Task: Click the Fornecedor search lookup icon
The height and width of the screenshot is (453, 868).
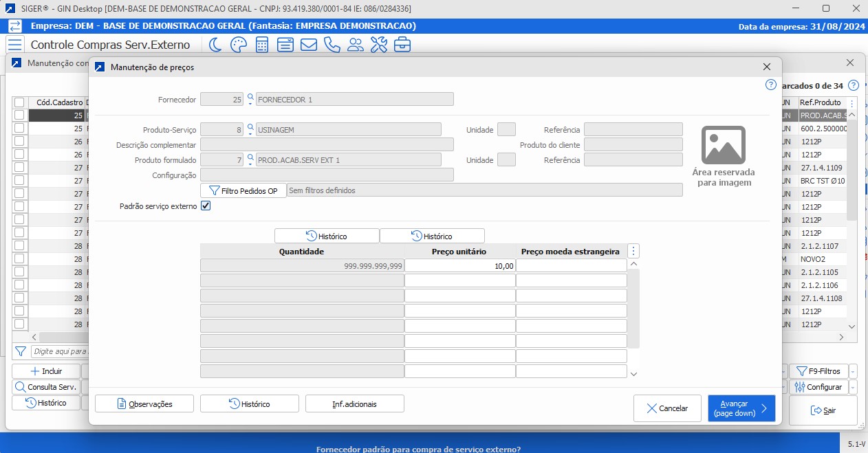Action: point(250,99)
